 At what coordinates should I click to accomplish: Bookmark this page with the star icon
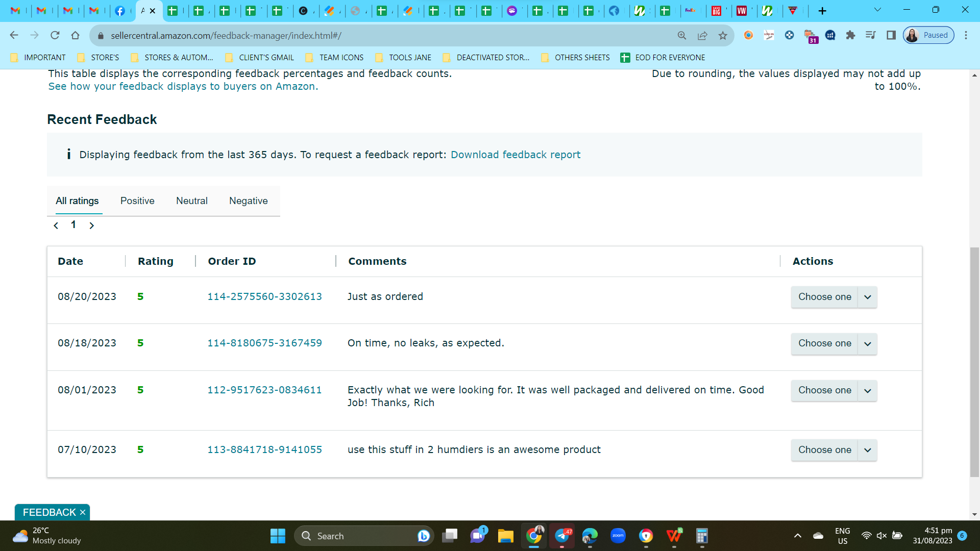(723, 35)
